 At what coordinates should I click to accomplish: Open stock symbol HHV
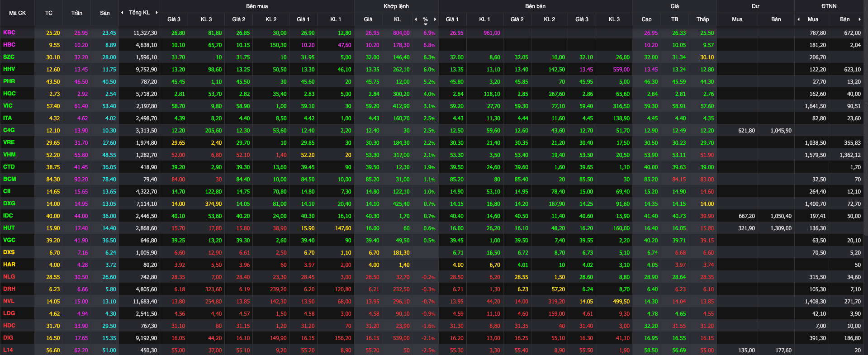pyautogui.click(x=9, y=69)
